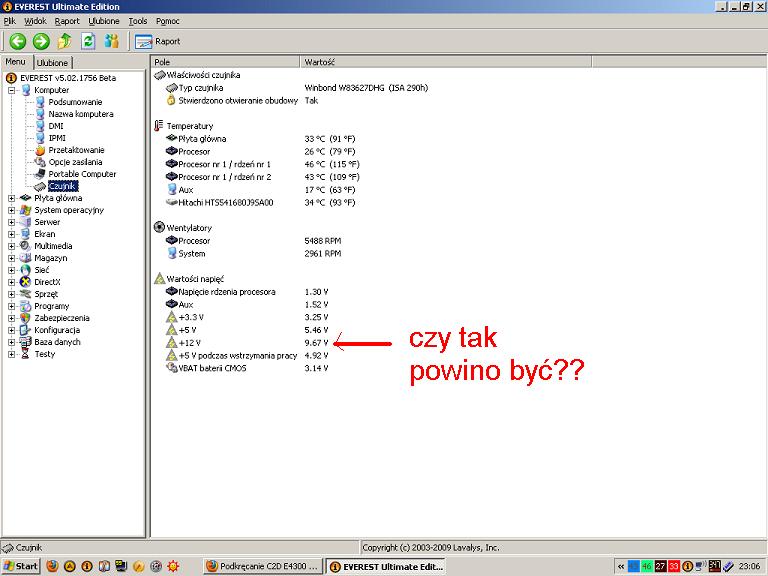Click the green Forward arrow toolbar icon
Image resolution: width=768 pixels, height=576 pixels.
coord(41,41)
